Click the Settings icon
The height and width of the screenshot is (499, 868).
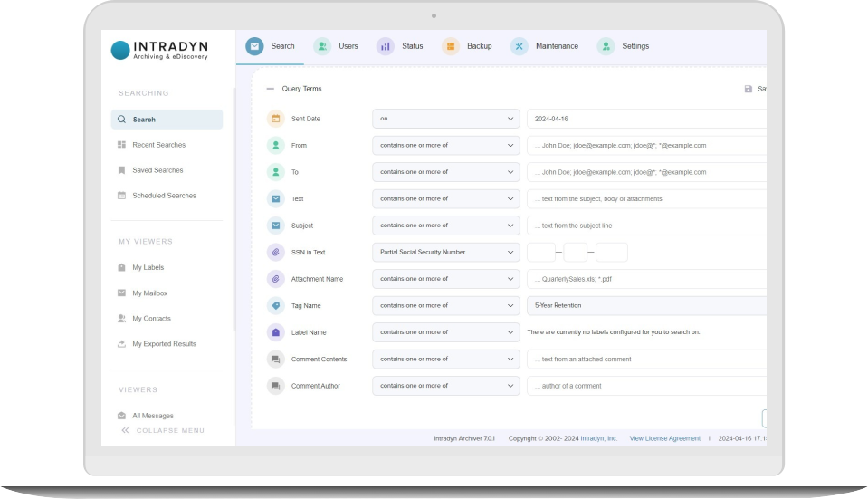click(606, 46)
